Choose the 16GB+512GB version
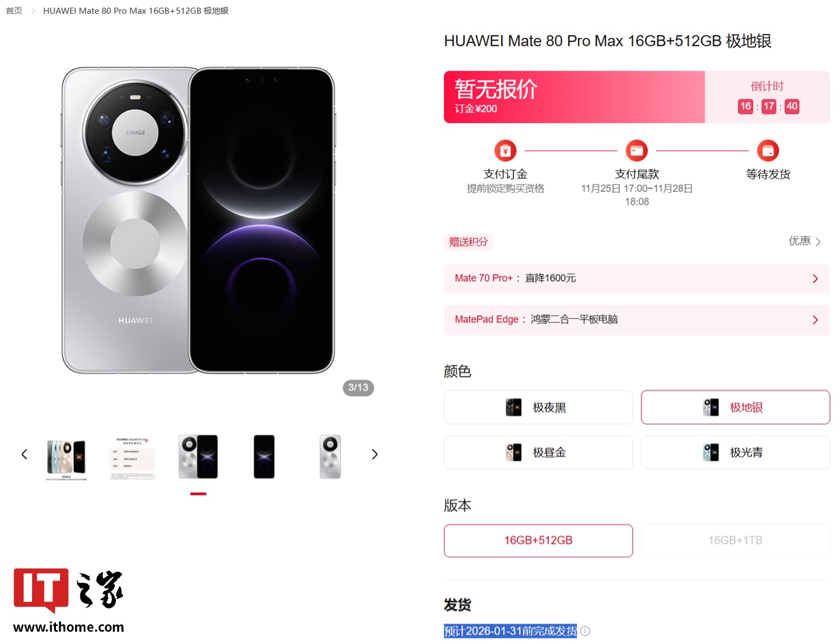Viewport: 839px width, 644px height. pos(538,541)
